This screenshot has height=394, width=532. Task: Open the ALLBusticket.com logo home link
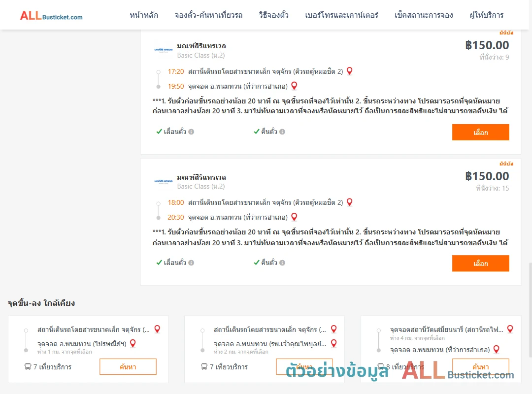[x=51, y=16]
